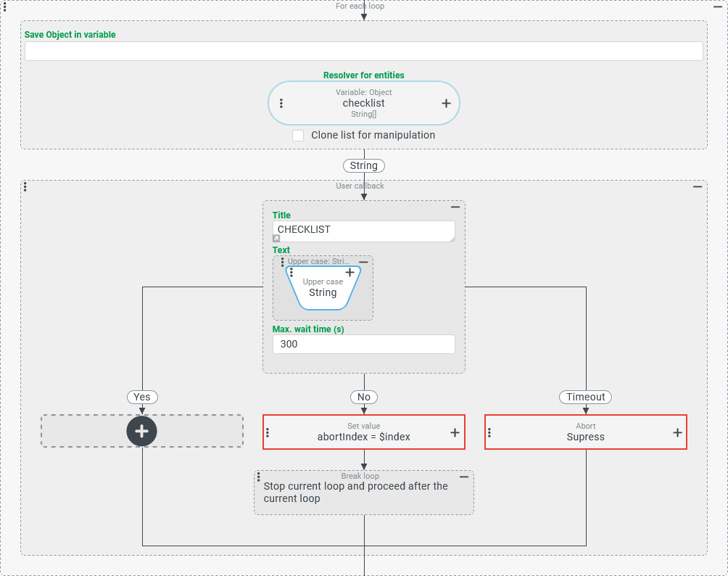Edit the Title field containing CHECKLIST
The image size is (728, 576).
point(363,231)
